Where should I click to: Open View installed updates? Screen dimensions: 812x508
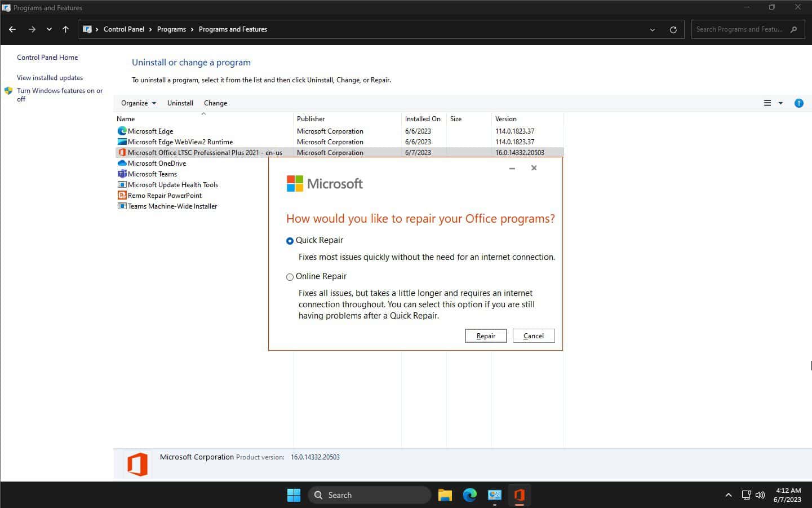(50, 78)
